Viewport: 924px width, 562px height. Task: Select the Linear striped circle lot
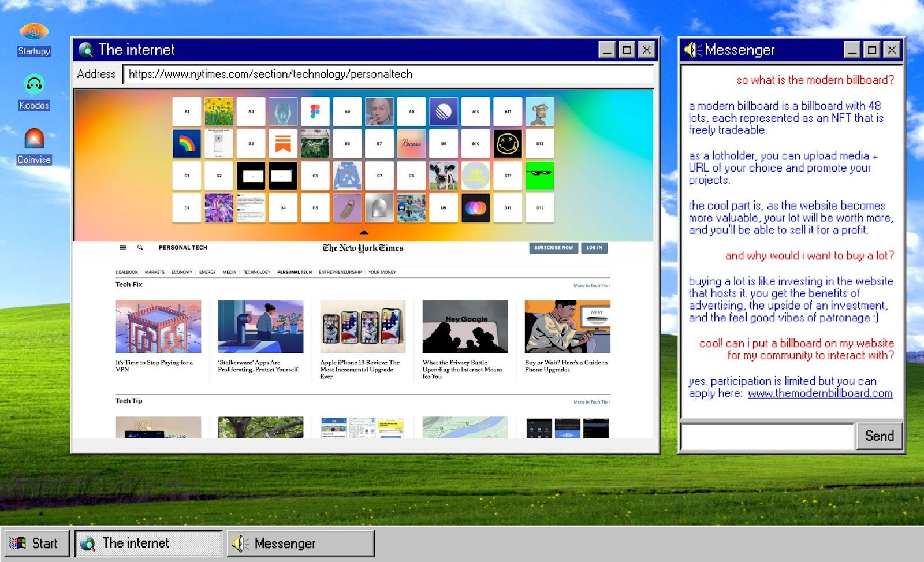[x=444, y=111]
